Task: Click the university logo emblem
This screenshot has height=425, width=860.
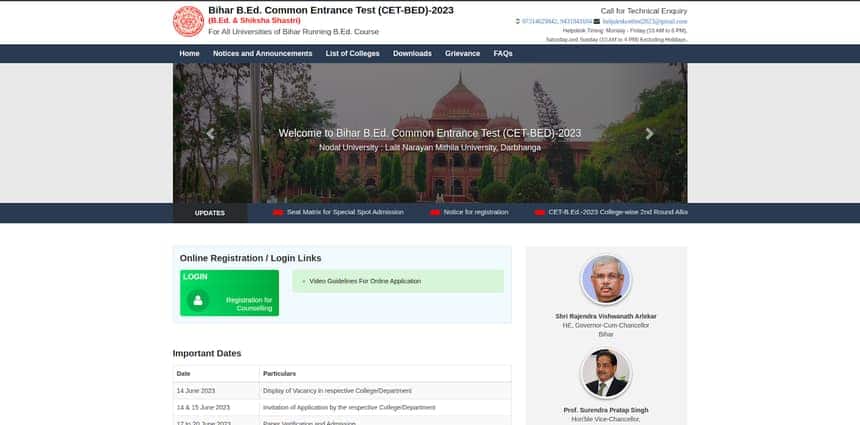Action: tap(188, 21)
